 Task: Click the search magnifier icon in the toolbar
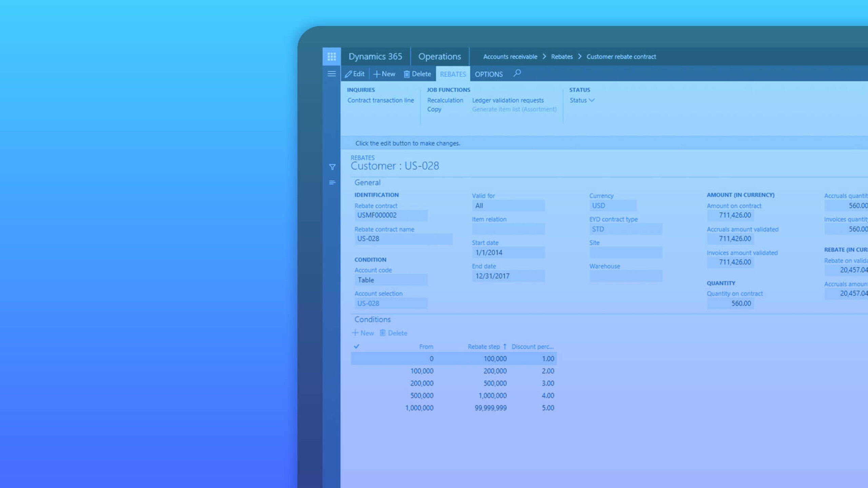tap(517, 73)
